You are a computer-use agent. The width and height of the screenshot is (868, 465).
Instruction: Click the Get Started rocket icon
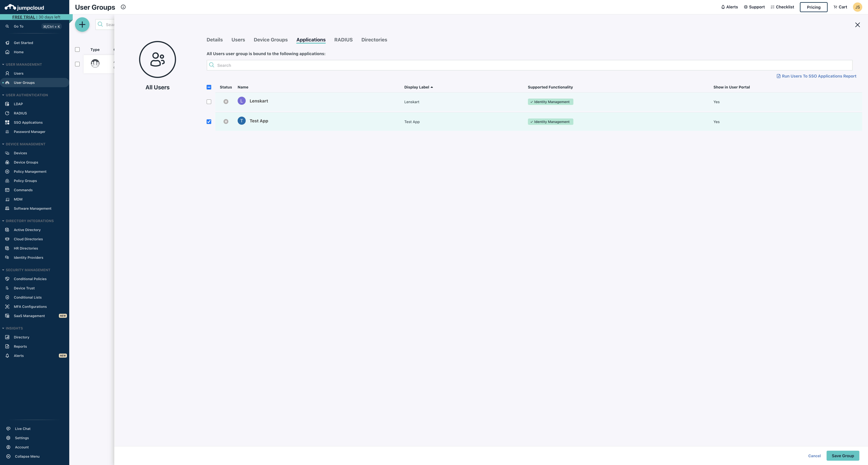click(x=7, y=43)
